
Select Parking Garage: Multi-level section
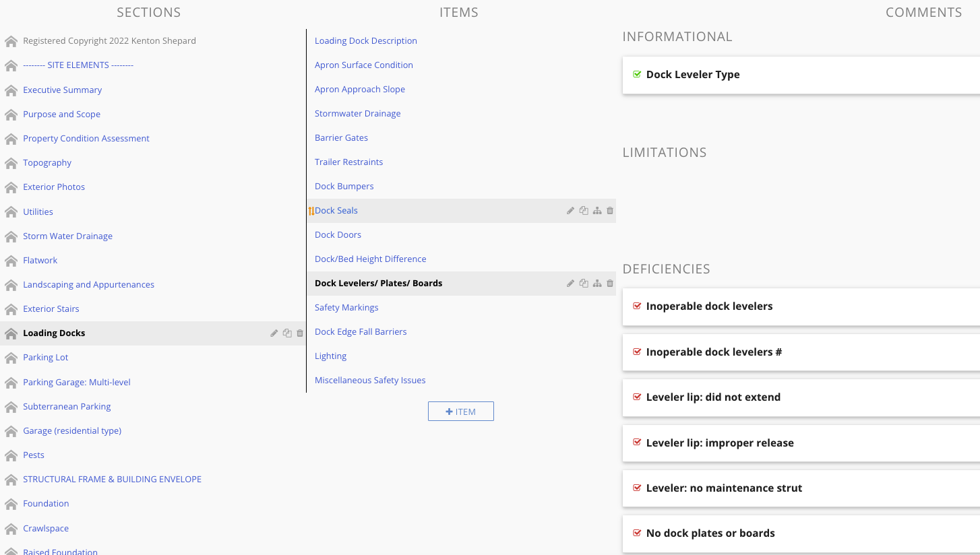[x=77, y=383]
